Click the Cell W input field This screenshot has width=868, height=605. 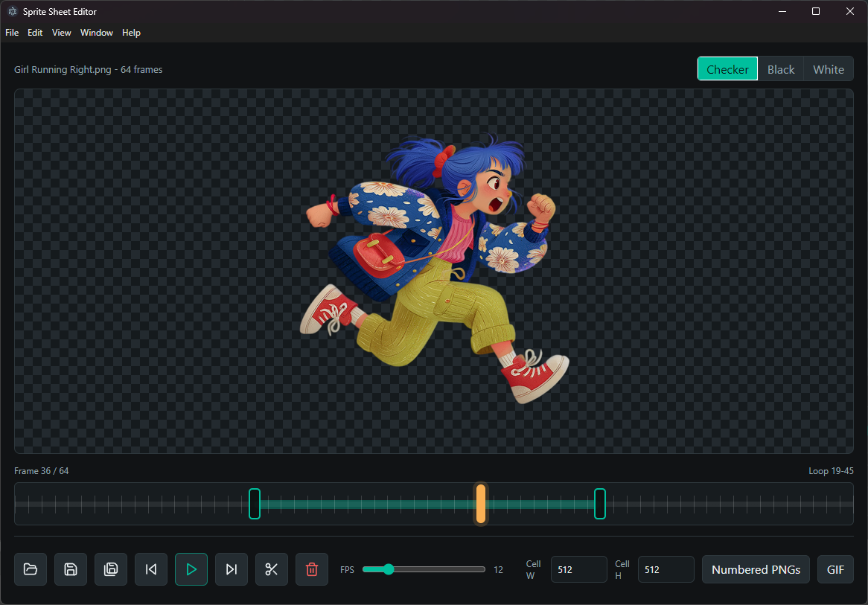click(x=578, y=569)
